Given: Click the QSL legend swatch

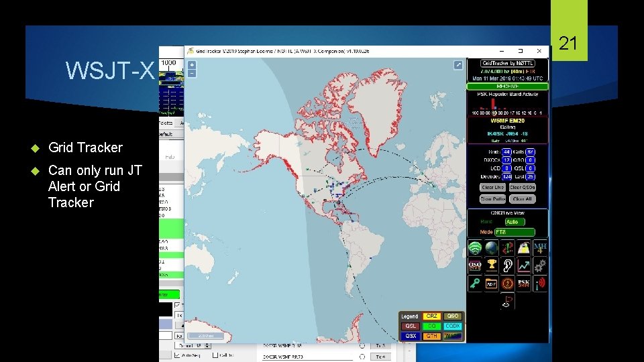Looking at the screenshot, I should pos(411,326).
